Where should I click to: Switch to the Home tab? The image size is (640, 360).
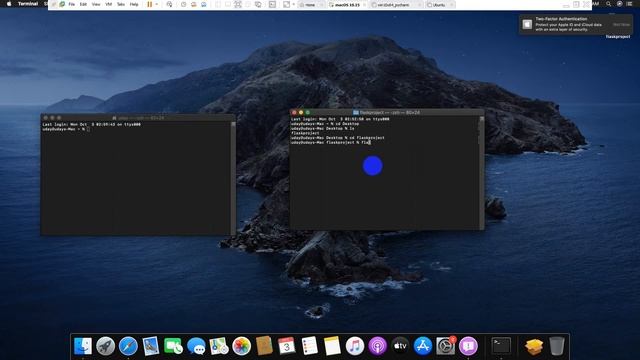311,5
